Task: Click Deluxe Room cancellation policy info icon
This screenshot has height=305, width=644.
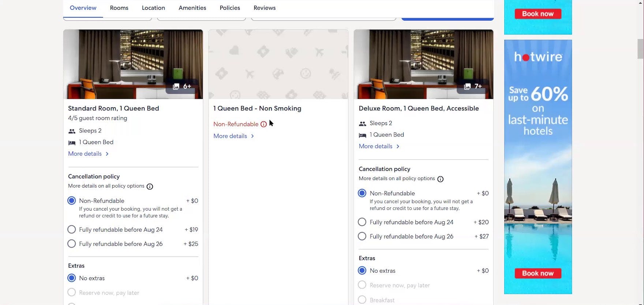Action: coord(440,179)
